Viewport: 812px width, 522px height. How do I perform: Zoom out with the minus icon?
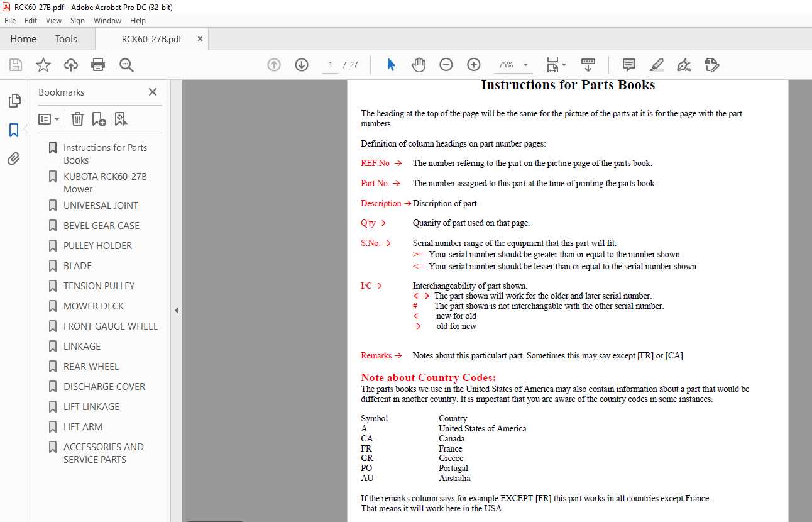coord(446,65)
